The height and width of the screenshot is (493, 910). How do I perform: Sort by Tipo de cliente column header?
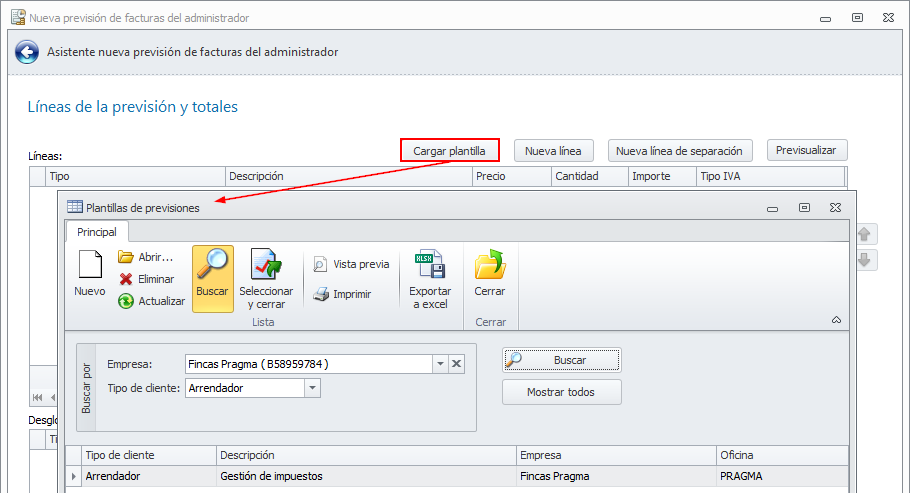click(x=149, y=455)
